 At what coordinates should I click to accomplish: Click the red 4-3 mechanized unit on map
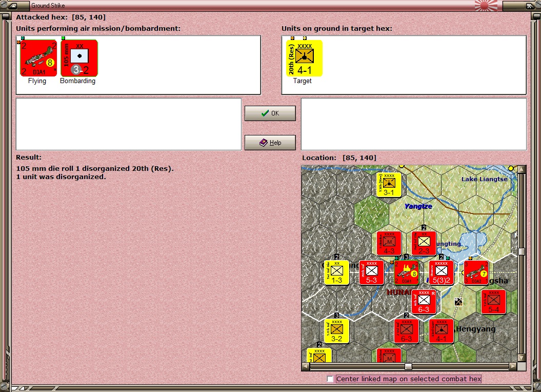(x=389, y=244)
